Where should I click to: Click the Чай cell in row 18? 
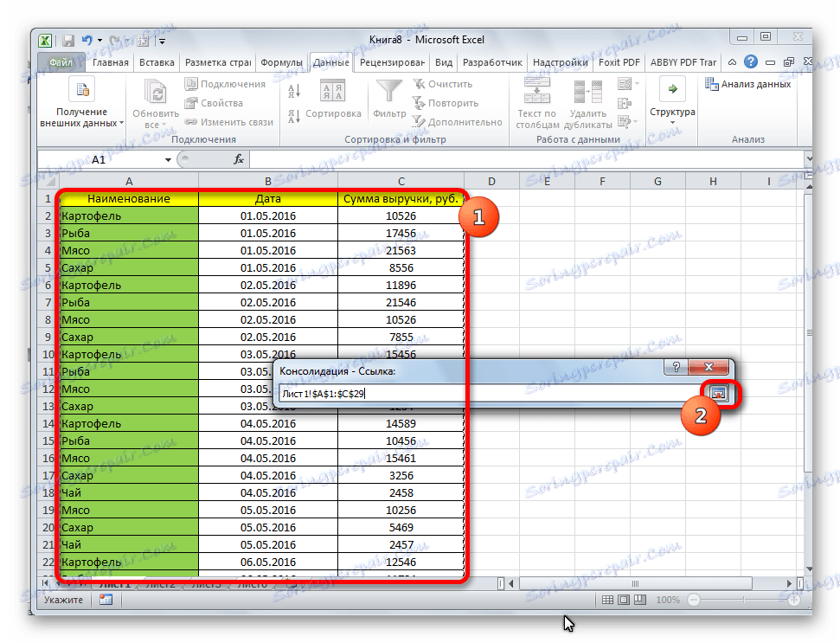pyautogui.click(x=129, y=493)
